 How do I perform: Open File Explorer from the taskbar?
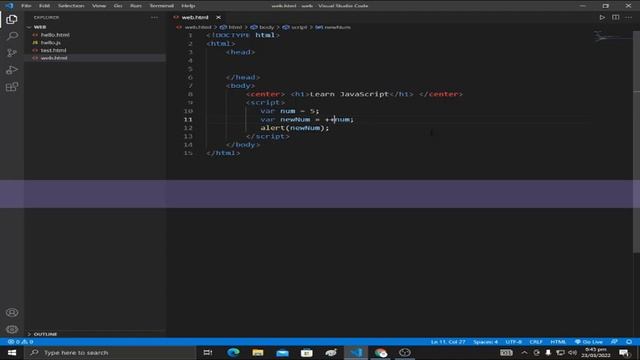tap(258, 353)
